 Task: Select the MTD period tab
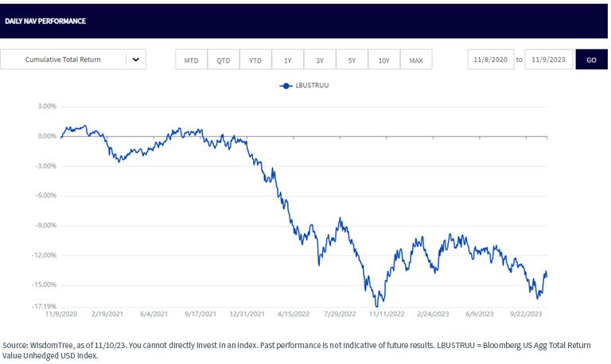[191, 60]
